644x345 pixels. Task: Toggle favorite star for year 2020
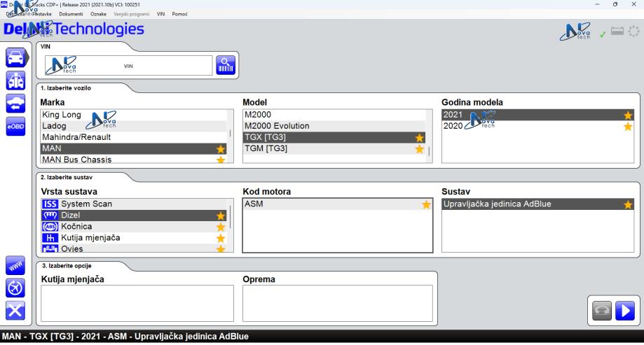click(x=628, y=127)
